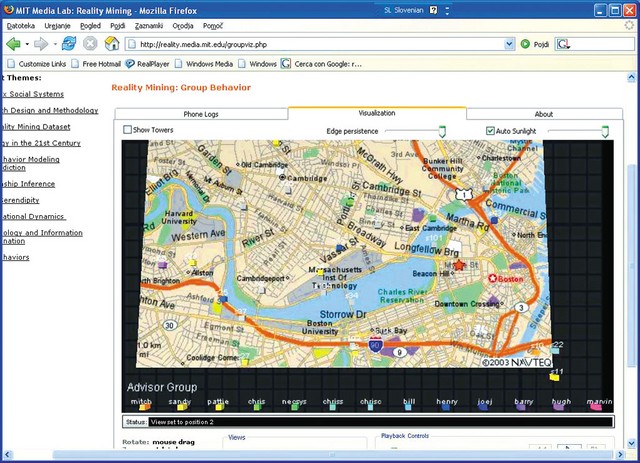The width and height of the screenshot is (640, 463).
Task: Open the Orodja menu
Action: pyautogui.click(x=183, y=26)
